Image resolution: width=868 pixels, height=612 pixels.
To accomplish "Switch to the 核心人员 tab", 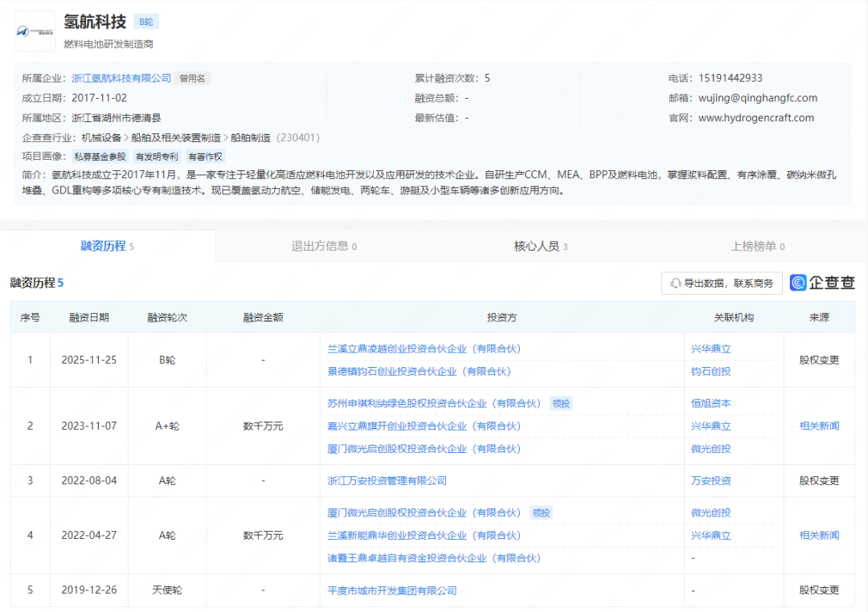I will click(x=538, y=247).
